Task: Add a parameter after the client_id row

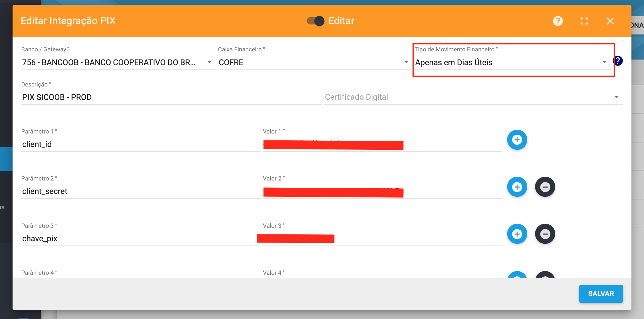Action: [x=517, y=140]
